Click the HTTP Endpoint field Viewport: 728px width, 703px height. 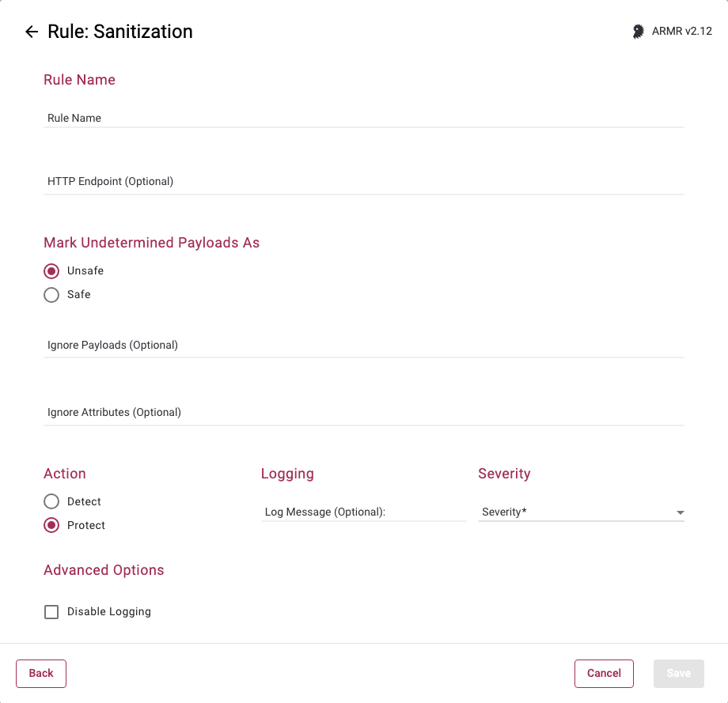click(x=364, y=182)
